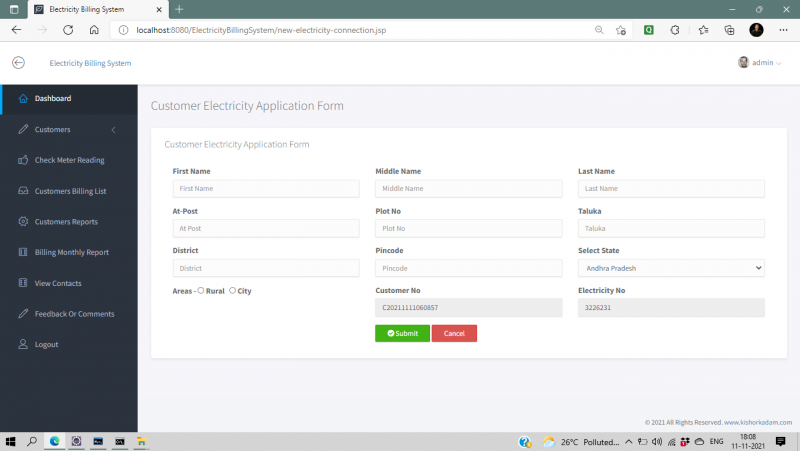Open a new browser tab
The height and width of the screenshot is (451, 800).
coord(179,9)
